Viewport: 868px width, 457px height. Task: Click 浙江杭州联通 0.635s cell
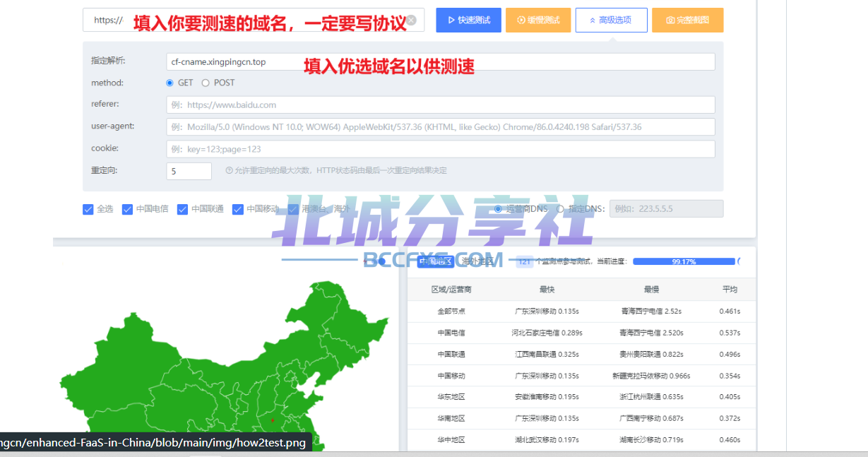point(651,397)
